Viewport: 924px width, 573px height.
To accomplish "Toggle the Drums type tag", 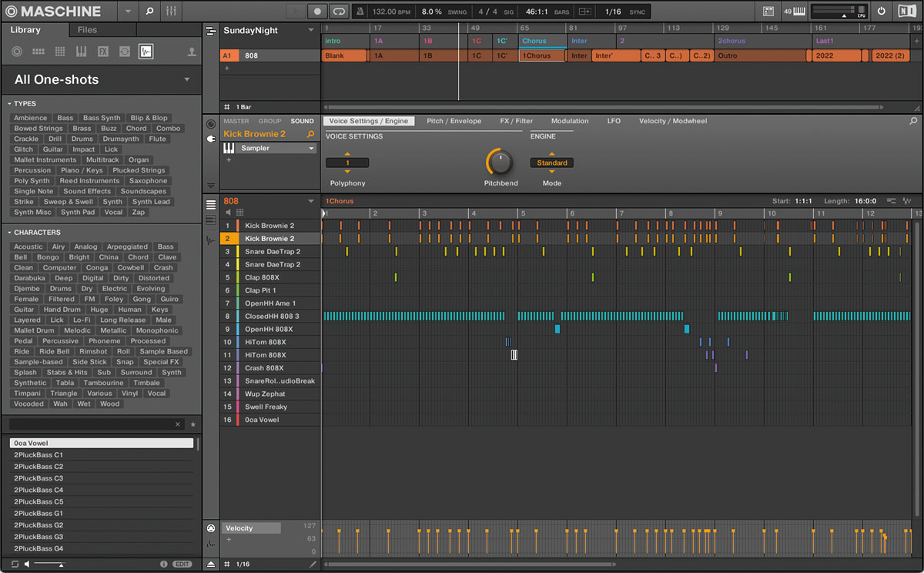I will (82, 139).
